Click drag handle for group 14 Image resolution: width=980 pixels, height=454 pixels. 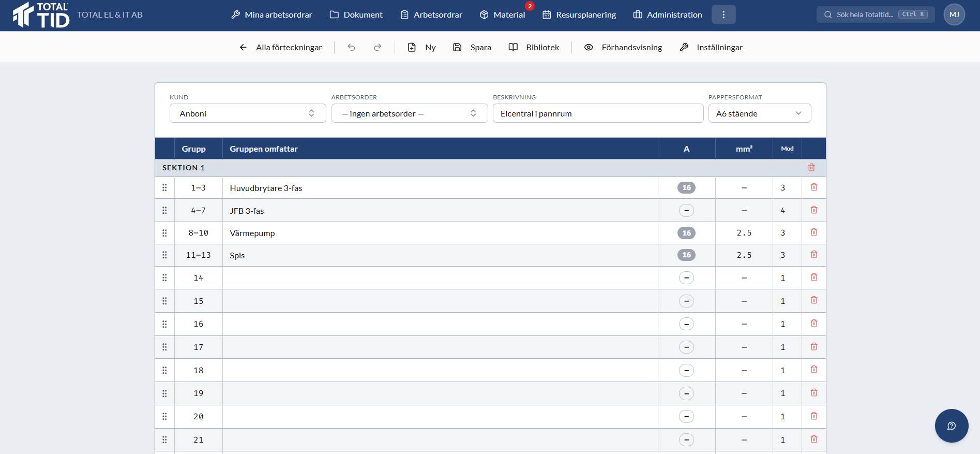(x=164, y=277)
